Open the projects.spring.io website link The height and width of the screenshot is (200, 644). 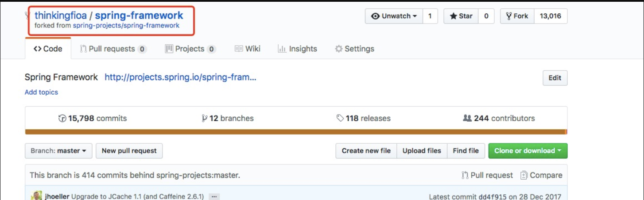(180, 77)
